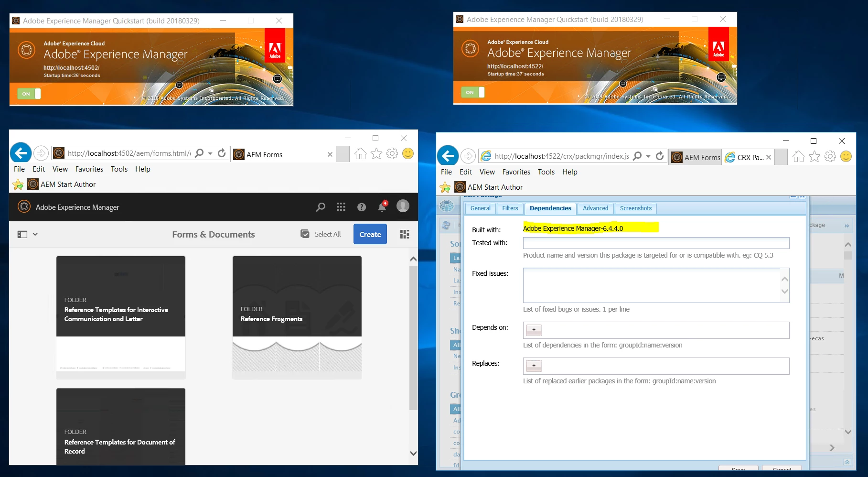Open the Screenshots tab in Edit Package dialog

coord(635,208)
